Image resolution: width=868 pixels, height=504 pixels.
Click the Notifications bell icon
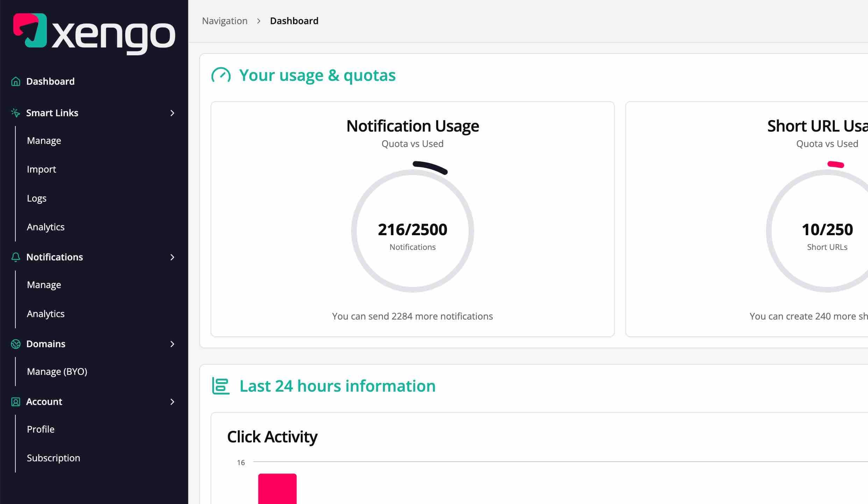(x=15, y=257)
